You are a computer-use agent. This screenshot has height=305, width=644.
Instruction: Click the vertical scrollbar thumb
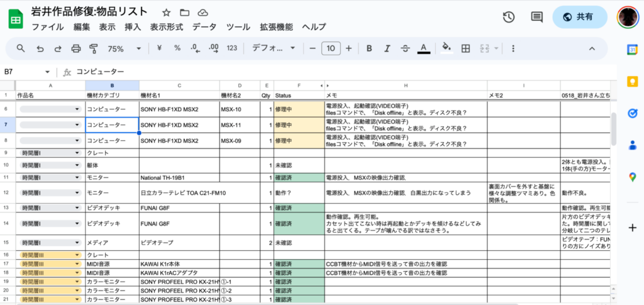coord(614,128)
